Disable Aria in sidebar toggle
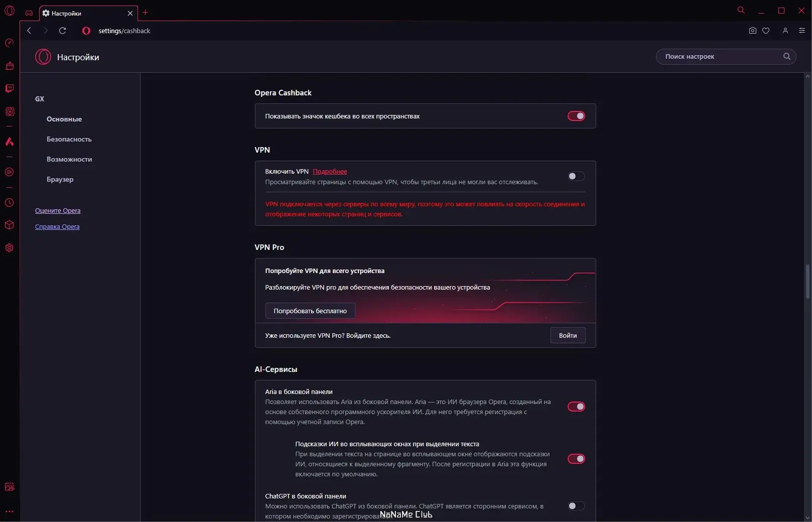812x522 pixels. tap(576, 407)
